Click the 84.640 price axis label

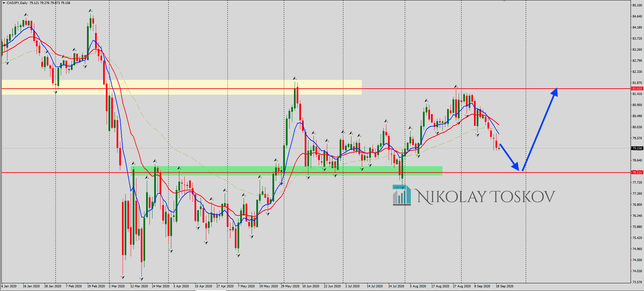pyautogui.click(x=637, y=16)
